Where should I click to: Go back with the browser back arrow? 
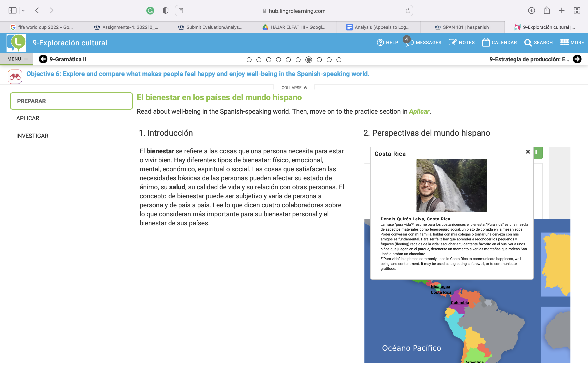37,10
